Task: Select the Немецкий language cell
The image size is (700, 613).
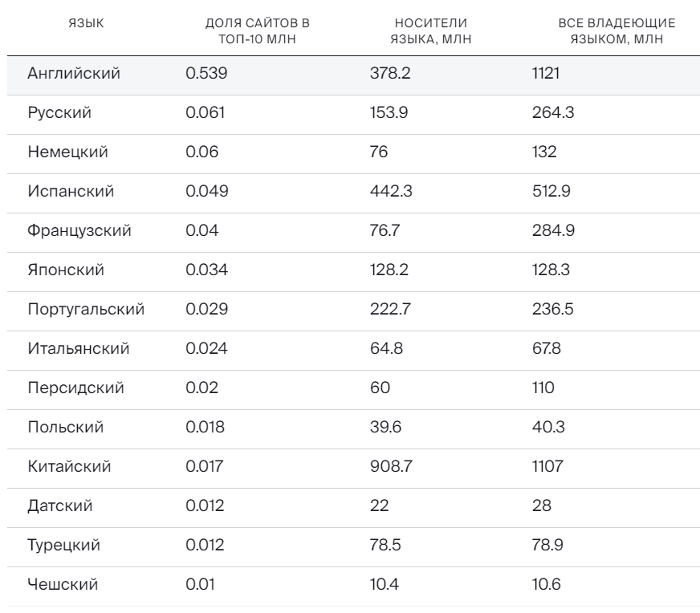Action: [x=67, y=152]
